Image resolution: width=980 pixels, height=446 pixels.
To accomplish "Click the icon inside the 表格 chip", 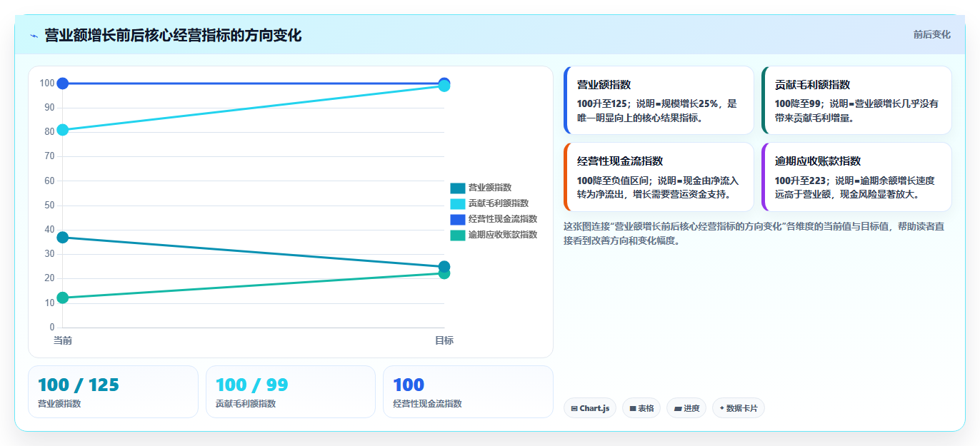I will pyautogui.click(x=633, y=409).
